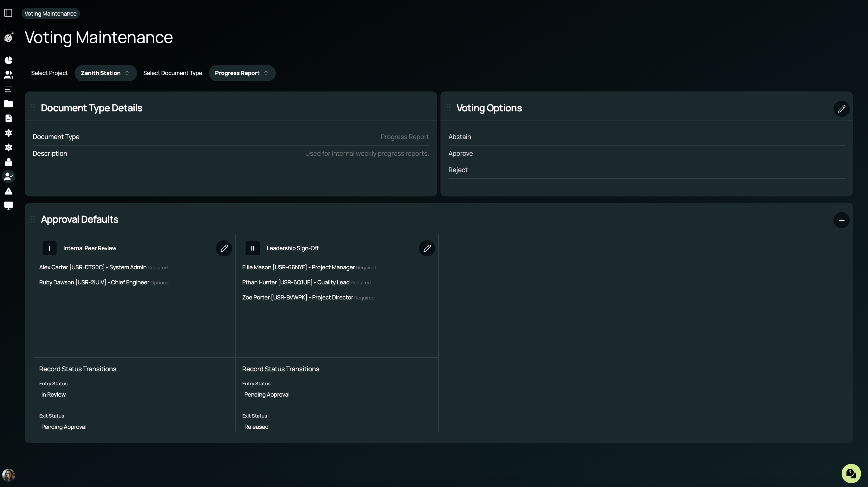The image size is (868, 487).
Task: Open the text lines list icon
Action: 8,89
